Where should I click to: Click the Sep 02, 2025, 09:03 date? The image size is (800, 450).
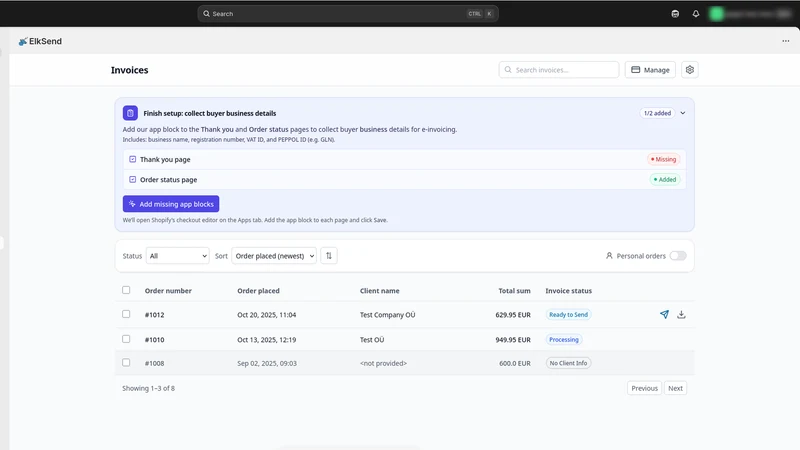[x=267, y=363]
